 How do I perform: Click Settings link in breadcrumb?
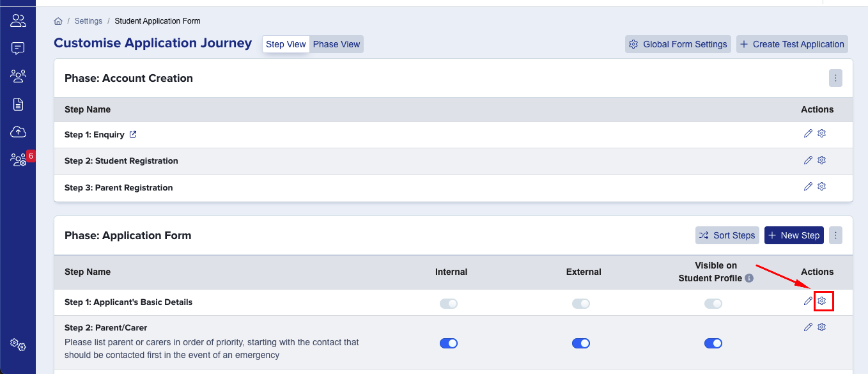(88, 21)
